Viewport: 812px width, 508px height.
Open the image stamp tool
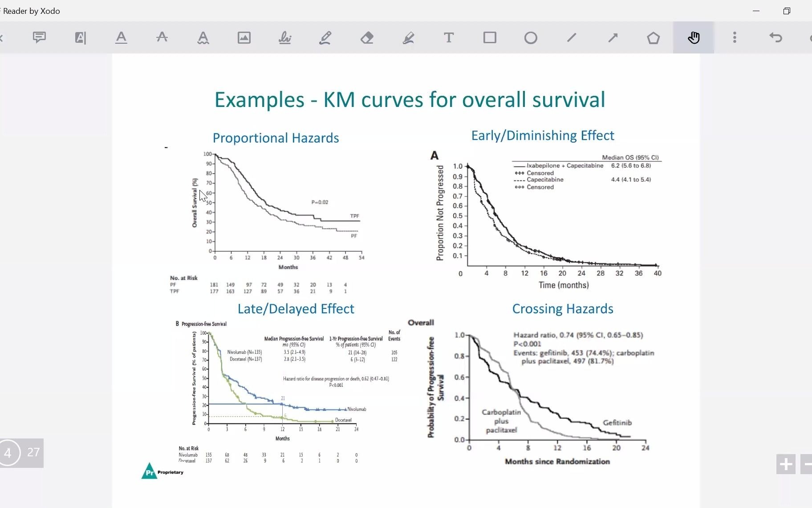(244, 37)
